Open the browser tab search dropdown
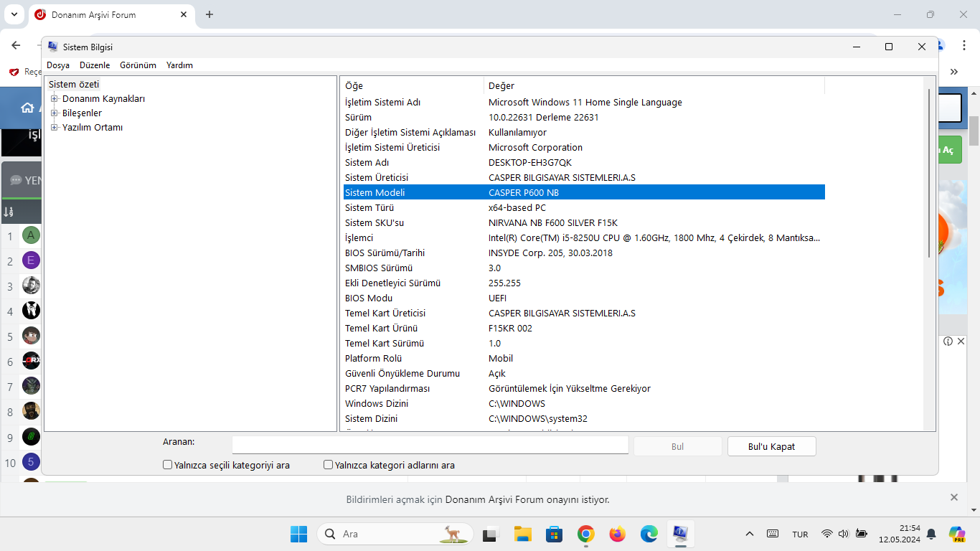 14,14
